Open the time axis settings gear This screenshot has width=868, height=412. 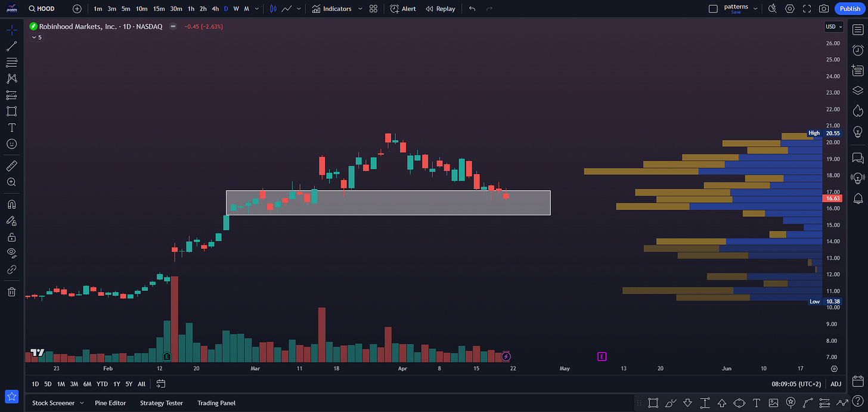pos(834,368)
